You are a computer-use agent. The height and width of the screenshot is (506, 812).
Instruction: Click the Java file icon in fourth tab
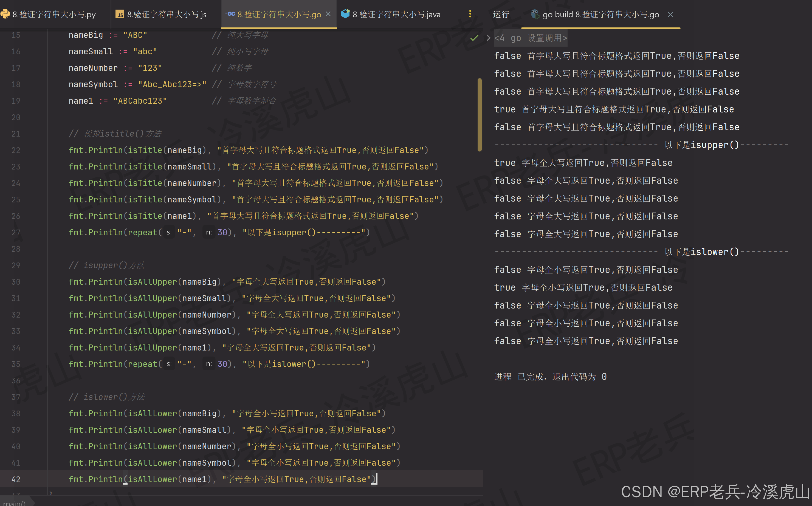(345, 14)
